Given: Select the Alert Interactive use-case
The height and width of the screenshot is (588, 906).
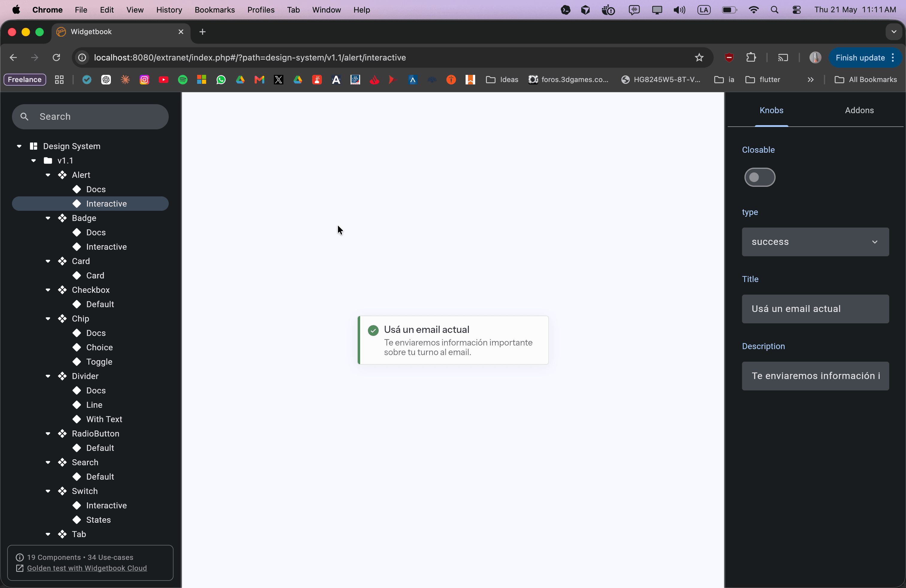Looking at the screenshot, I should (x=90, y=204).
